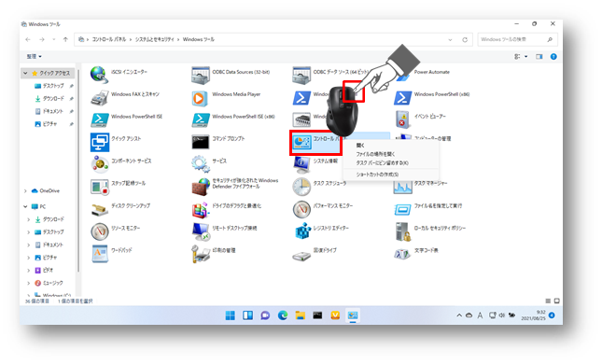Open サービス gear icon
The height and width of the screenshot is (364, 602).
tap(201, 164)
